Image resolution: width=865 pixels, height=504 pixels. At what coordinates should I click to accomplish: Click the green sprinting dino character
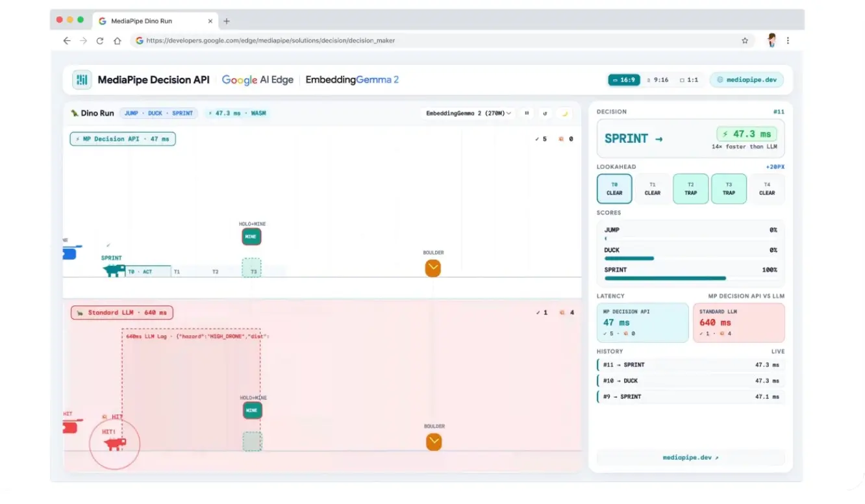(114, 270)
